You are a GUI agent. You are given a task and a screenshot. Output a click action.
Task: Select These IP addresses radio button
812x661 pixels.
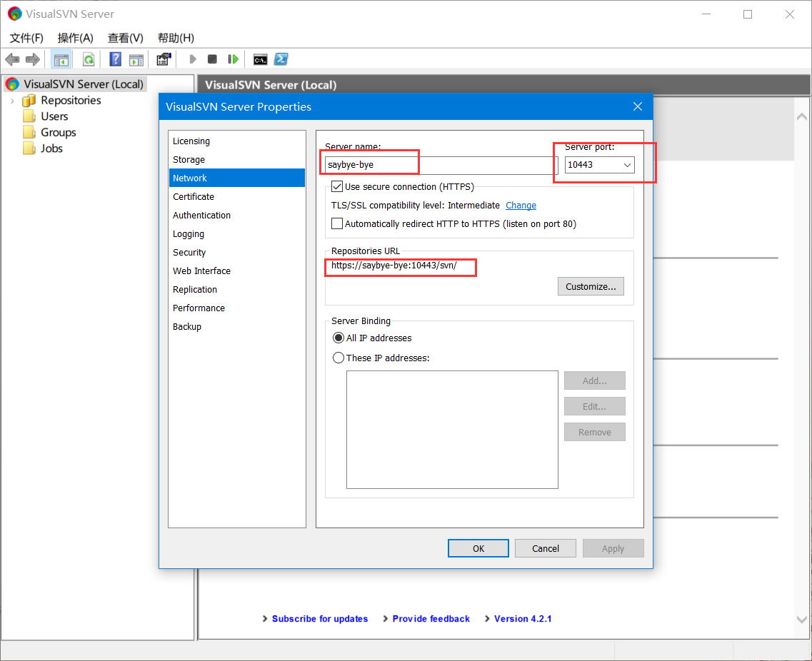pos(339,358)
